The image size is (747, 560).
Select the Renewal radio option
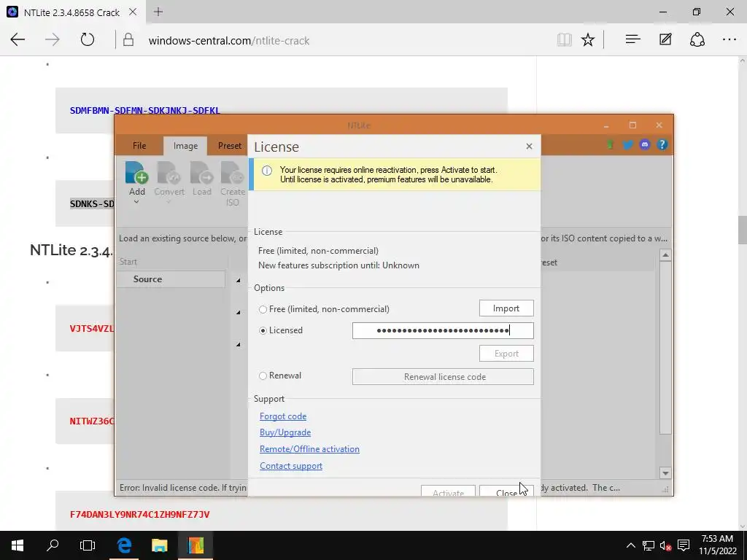tap(263, 376)
